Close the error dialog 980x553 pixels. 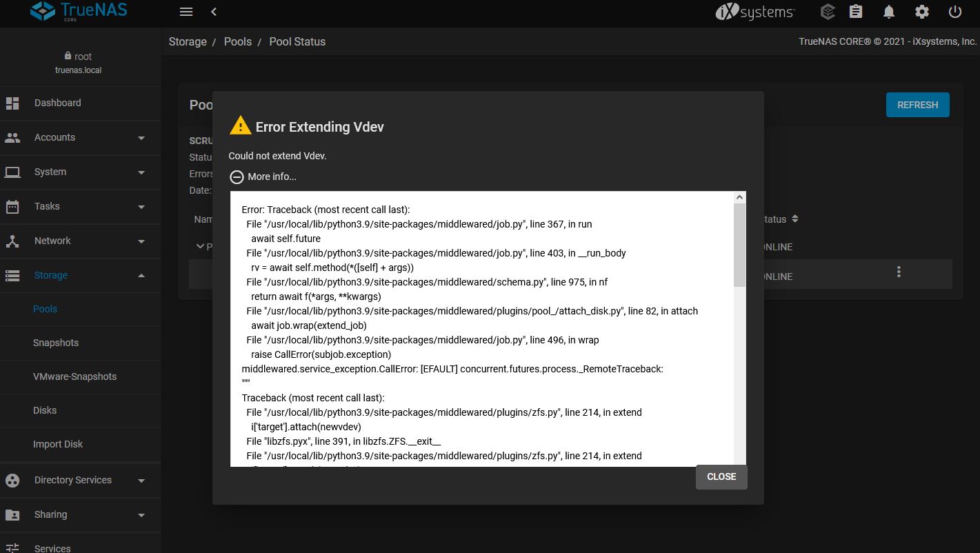(721, 476)
